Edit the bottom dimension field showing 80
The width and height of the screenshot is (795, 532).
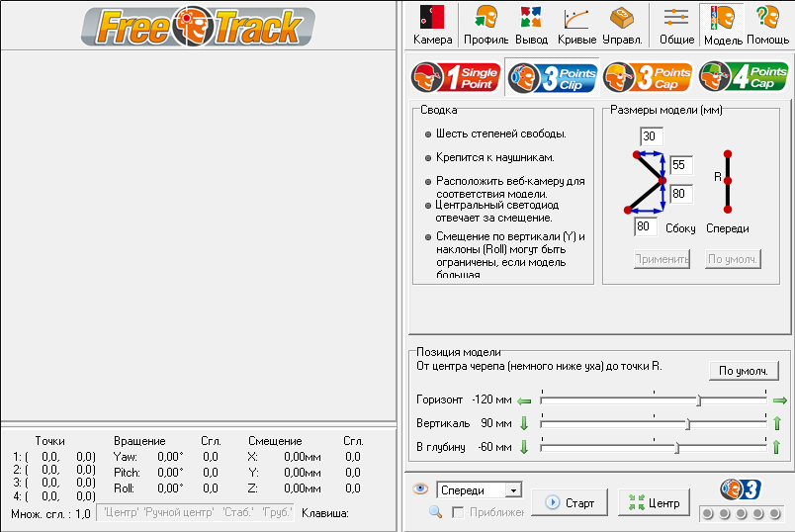tap(646, 226)
